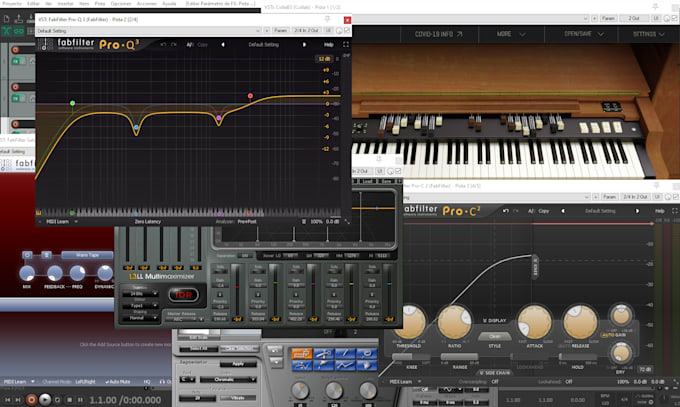The height and width of the screenshot is (407, 680).
Task: Click the next preset arrow in Pro-C 2
Action: click(x=638, y=211)
